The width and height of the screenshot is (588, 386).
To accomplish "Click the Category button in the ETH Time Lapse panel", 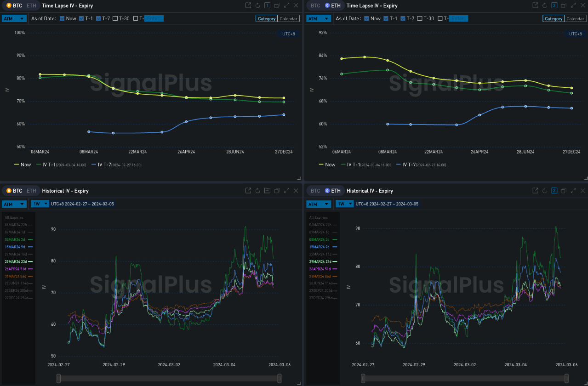I will click(553, 19).
